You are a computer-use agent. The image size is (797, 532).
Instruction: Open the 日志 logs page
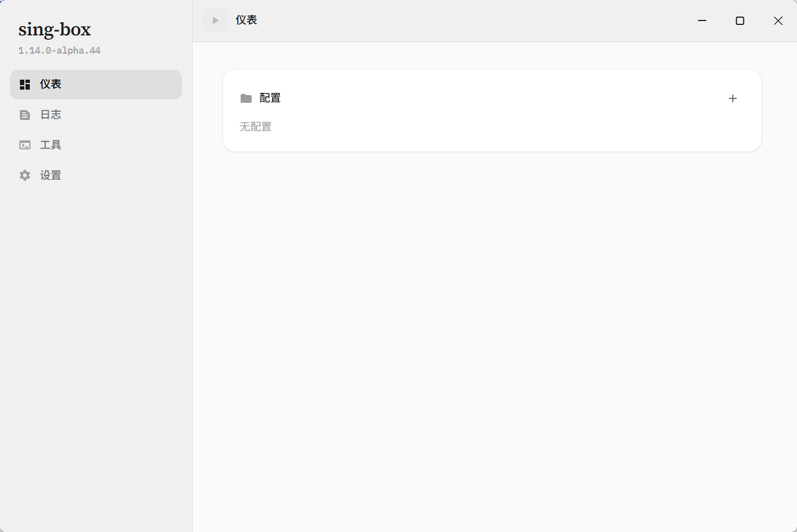pyautogui.click(x=96, y=114)
